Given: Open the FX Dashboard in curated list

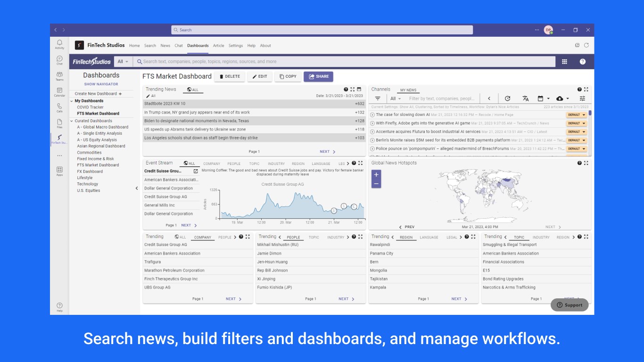Looking at the screenshot, I should click(x=90, y=172).
